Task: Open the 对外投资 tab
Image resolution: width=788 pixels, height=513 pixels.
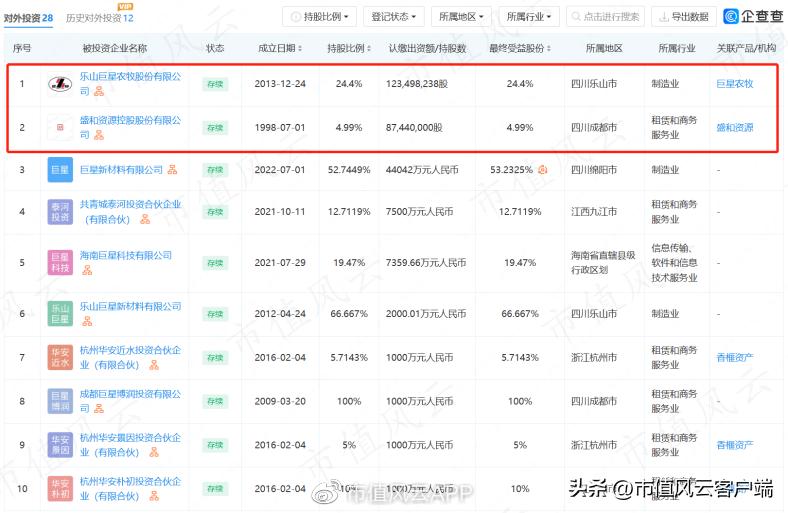Action: click(x=28, y=18)
